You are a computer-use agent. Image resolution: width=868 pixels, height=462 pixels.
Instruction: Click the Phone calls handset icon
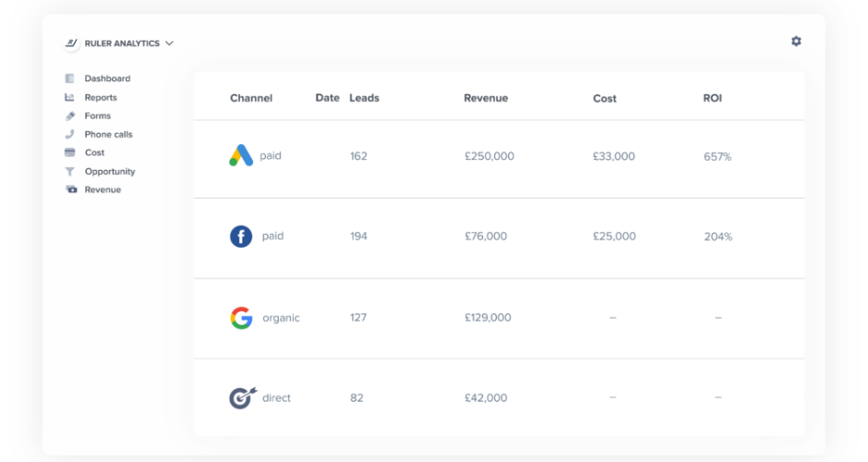pos(70,134)
